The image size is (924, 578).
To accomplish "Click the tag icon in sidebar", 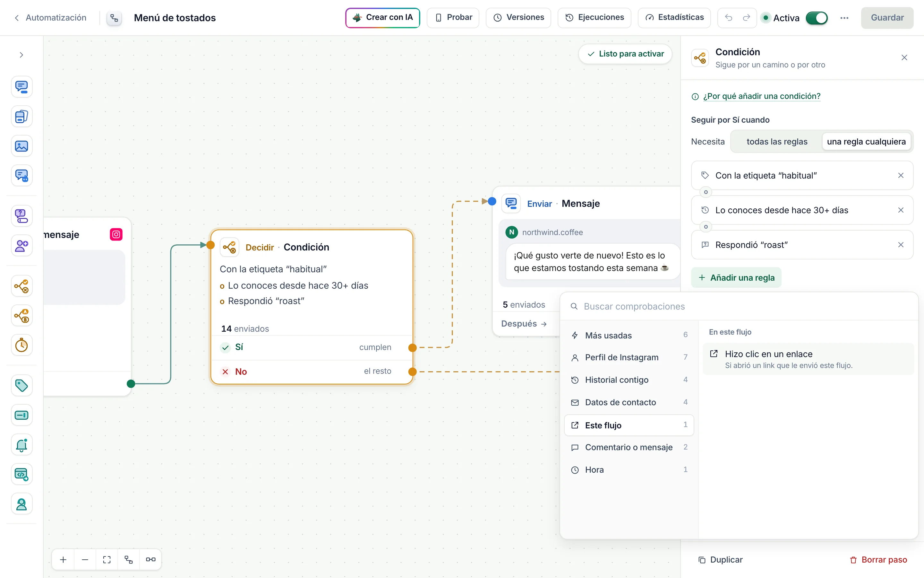I will [x=21, y=385].
